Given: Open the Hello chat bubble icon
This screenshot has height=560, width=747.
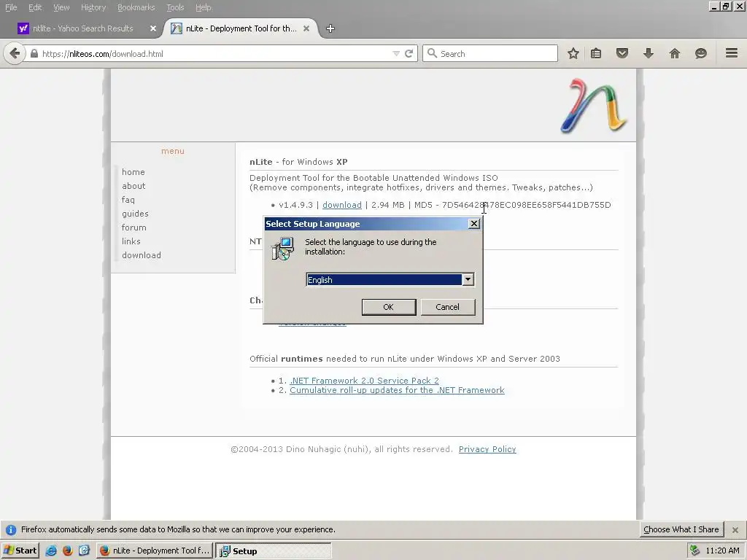Looking at the screenshot, I should tap(701, 53).
